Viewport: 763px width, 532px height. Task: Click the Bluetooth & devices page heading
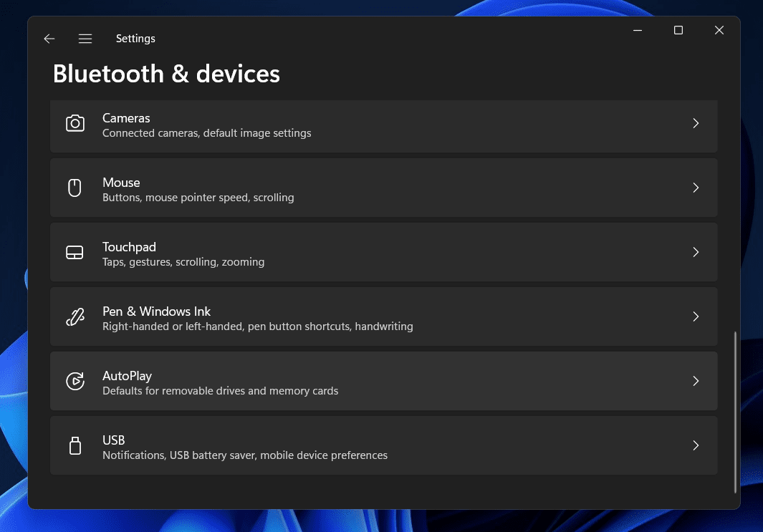[166, 74]
